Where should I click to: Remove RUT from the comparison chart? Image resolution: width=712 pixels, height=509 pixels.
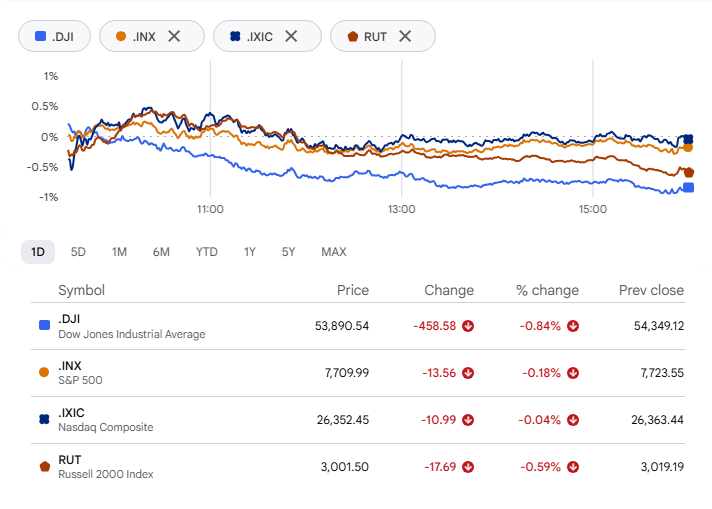(x=405, y=36)
